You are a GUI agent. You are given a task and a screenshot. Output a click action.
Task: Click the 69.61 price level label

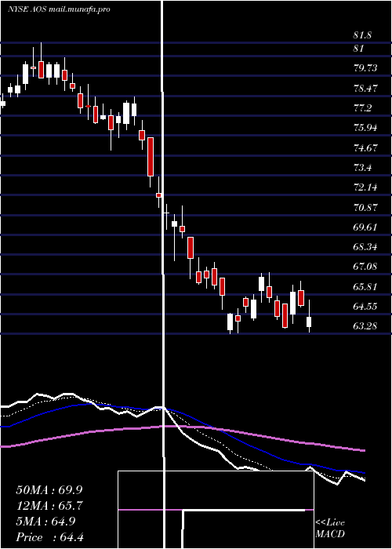click(x=365, y=227)
